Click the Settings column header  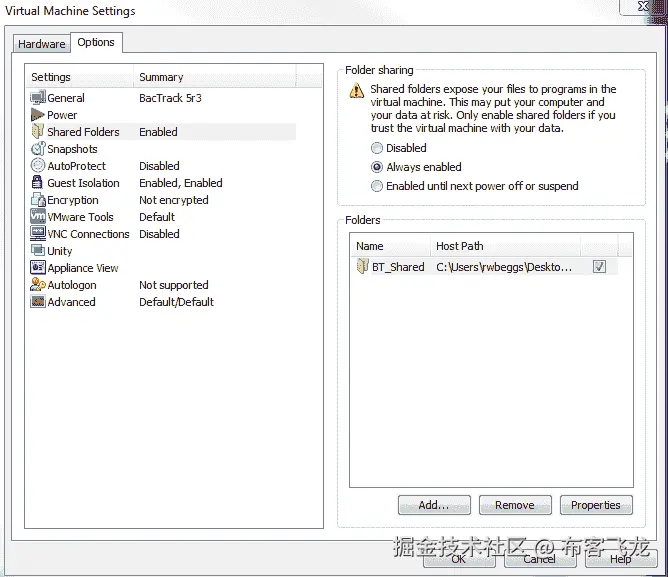79,77
